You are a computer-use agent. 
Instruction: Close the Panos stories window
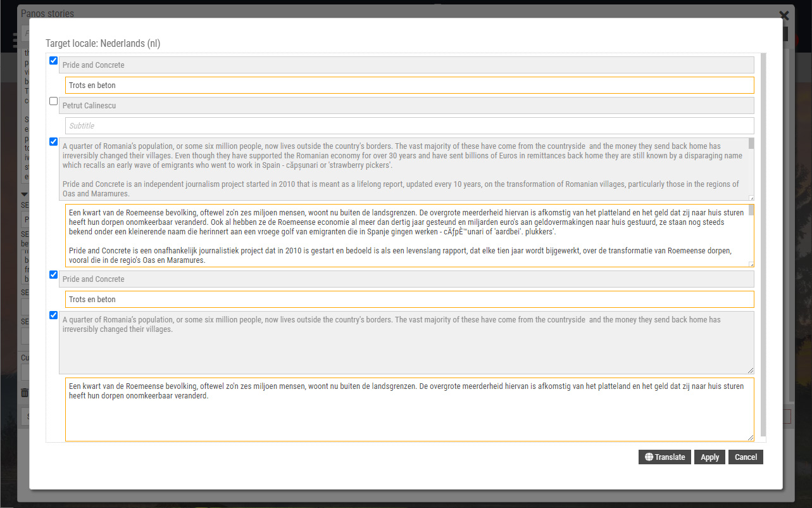point(784,15)
